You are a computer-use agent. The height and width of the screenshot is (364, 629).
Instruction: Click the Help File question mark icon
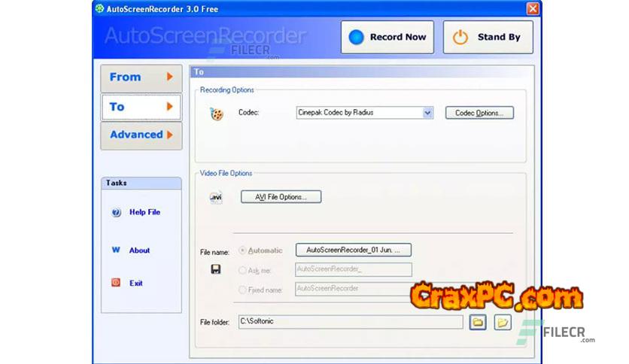[x=117, y=213]
